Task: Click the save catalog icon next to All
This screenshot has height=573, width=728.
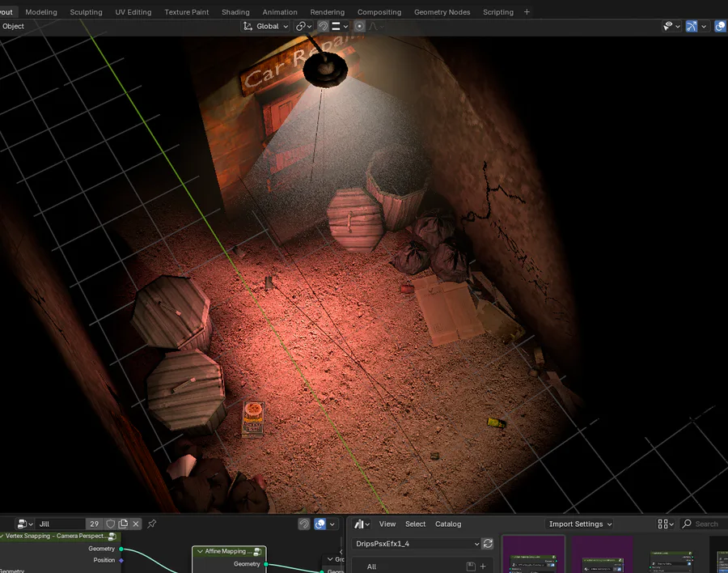Action: coord(470,567)
